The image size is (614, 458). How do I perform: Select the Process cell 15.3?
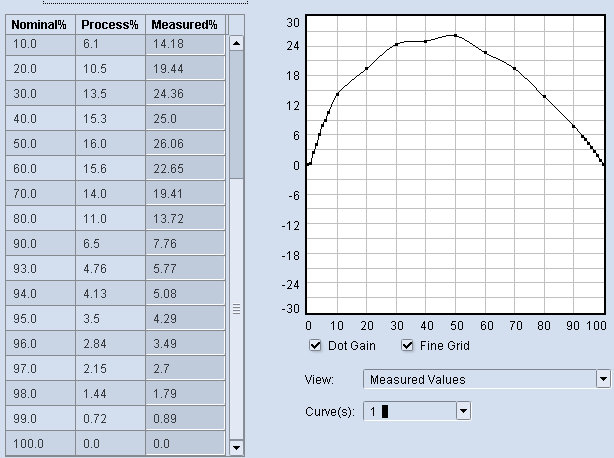[x=110, y=119]
